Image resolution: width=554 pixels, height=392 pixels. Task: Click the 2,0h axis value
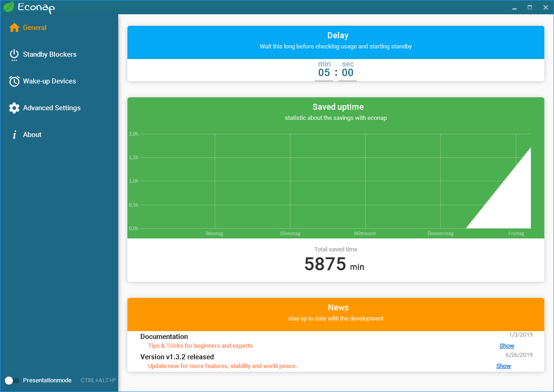(133, 134)
